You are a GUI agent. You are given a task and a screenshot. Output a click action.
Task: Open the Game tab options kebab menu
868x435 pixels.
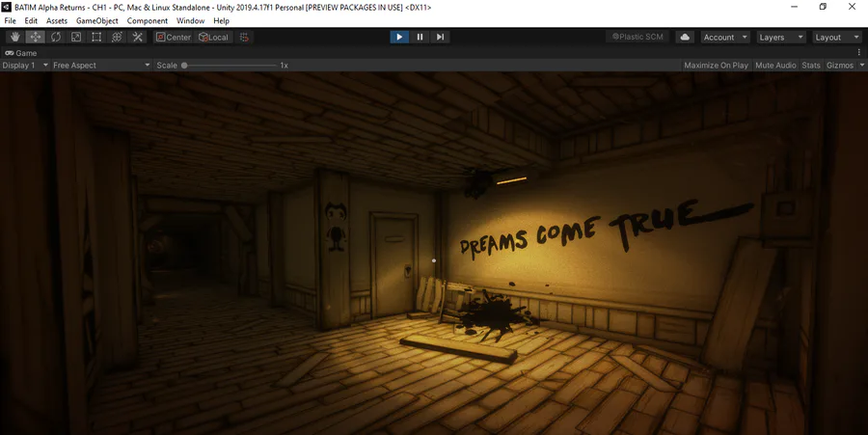pyautogui.click(x=859, y=53)
